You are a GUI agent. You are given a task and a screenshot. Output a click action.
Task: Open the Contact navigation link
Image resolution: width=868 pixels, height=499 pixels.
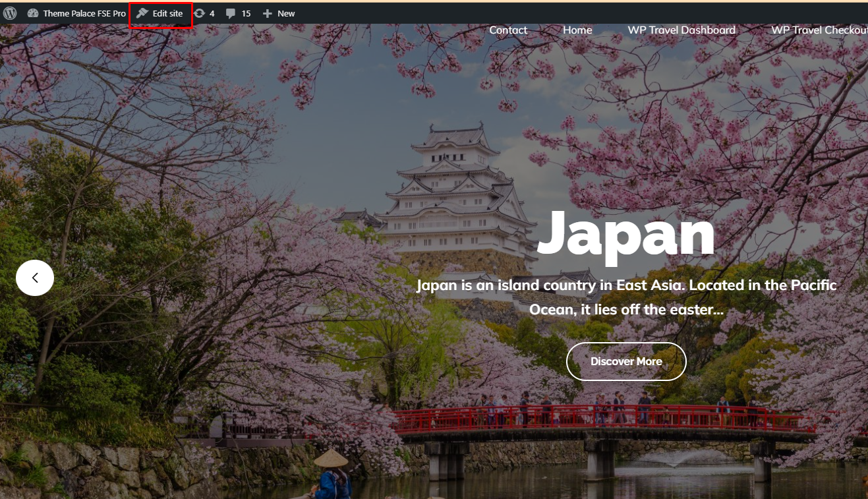pos(508,30)
